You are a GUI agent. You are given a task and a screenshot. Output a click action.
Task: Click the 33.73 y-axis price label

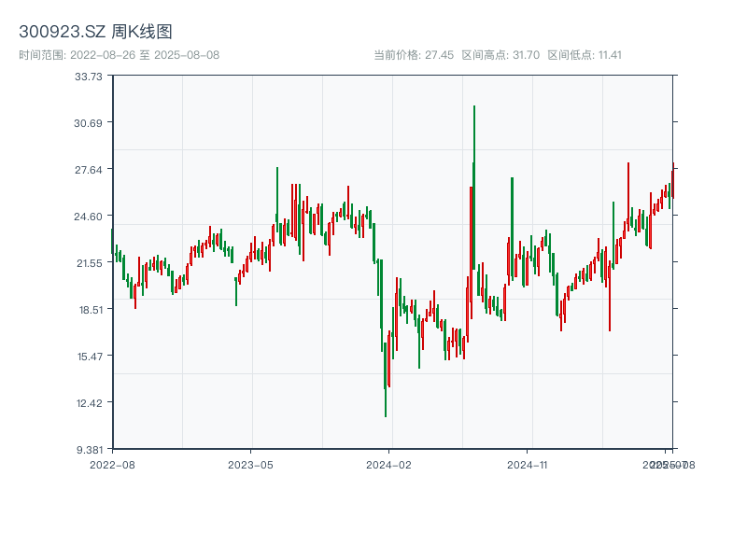[x=89, y=77]
